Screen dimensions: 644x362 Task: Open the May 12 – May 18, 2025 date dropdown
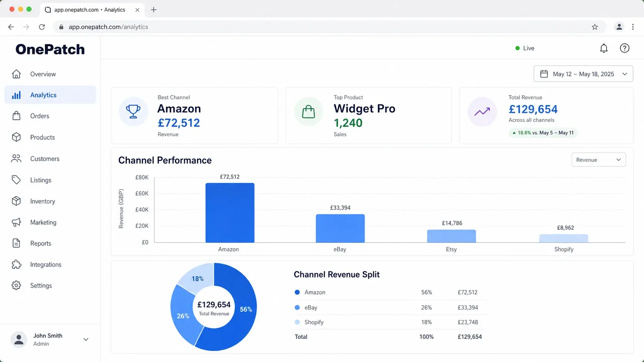pyautogui.click(x=583, y=74)
